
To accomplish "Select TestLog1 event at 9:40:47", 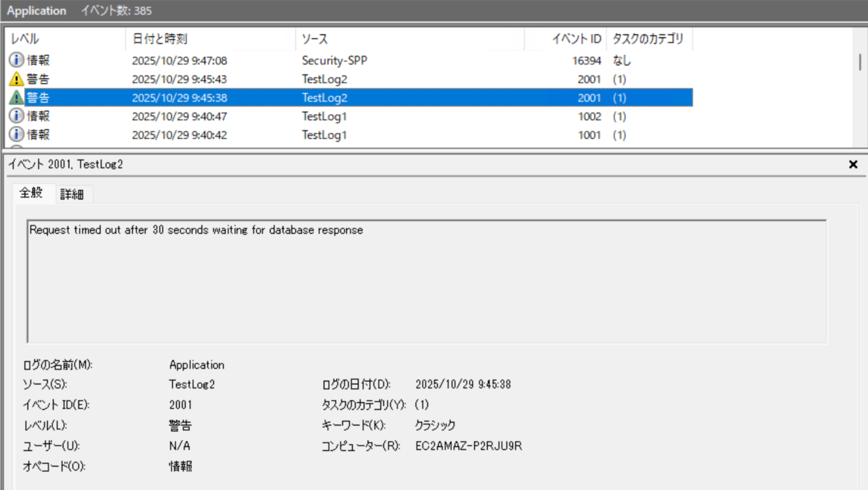I will [x=324, y=116].
